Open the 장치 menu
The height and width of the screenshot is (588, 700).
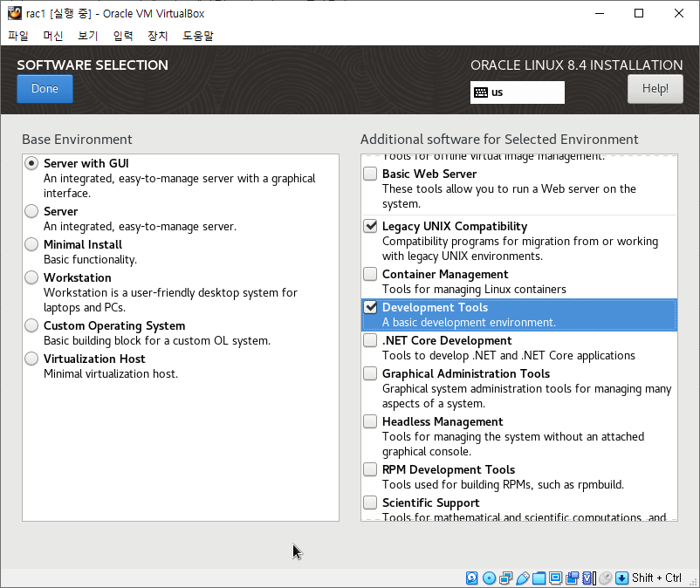[158, 36]
